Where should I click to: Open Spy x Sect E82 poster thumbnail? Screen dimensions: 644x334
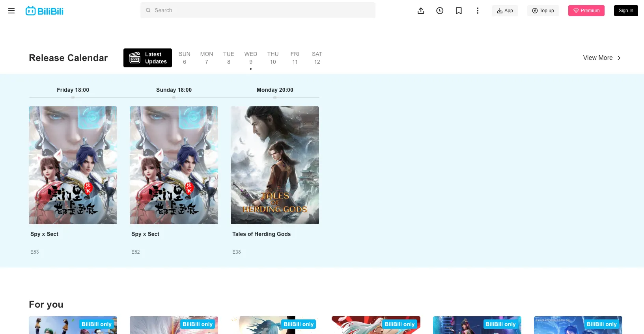pos(174,165)
